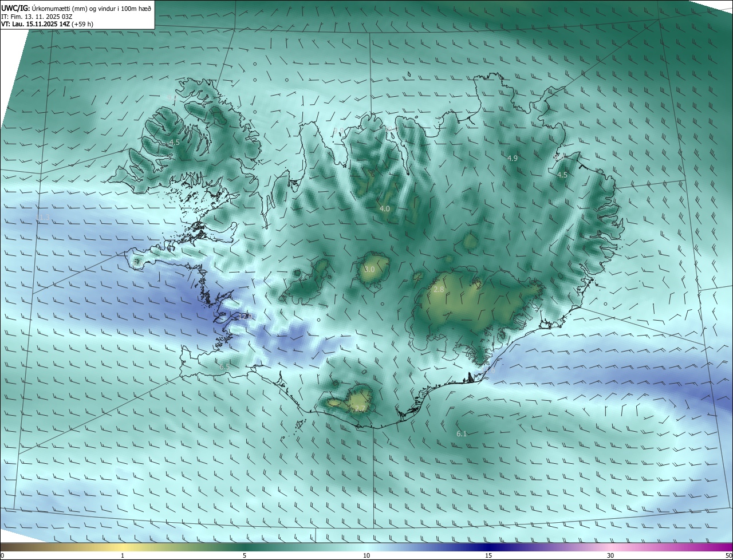733x560 pixels.
Task: Click the '2.7' label on the southern glacier
Action: tap(359, 408)
